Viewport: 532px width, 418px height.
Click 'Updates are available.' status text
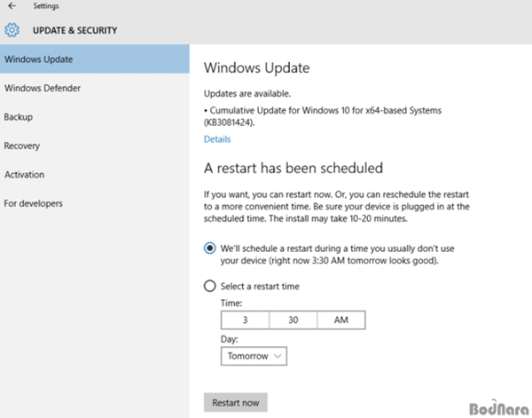coord(247,94)
